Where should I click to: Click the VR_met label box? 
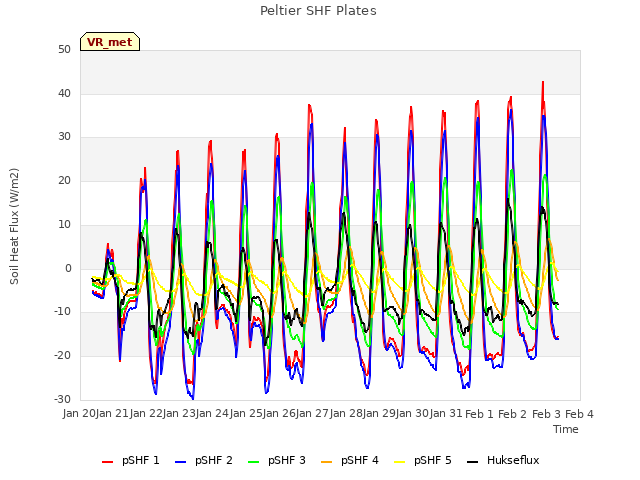pyautogui.click(x=110, y=42)
